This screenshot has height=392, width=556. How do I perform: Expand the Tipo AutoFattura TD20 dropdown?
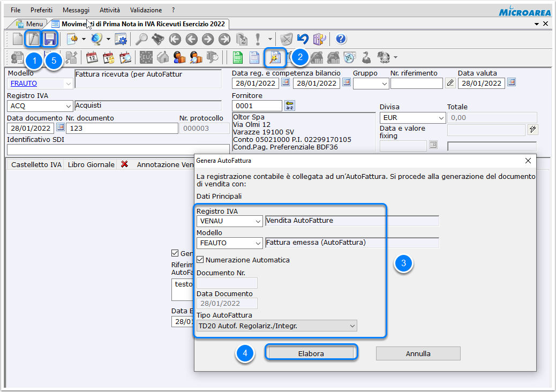point(352,326)
